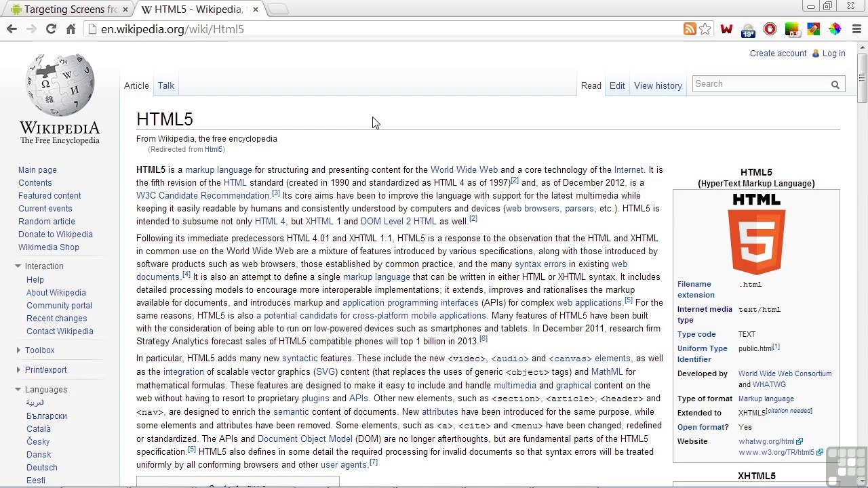The height and width of the screenshot is (488, 868).
Task: Bookmark this page with the star icon
Action: tap(705, 29)
